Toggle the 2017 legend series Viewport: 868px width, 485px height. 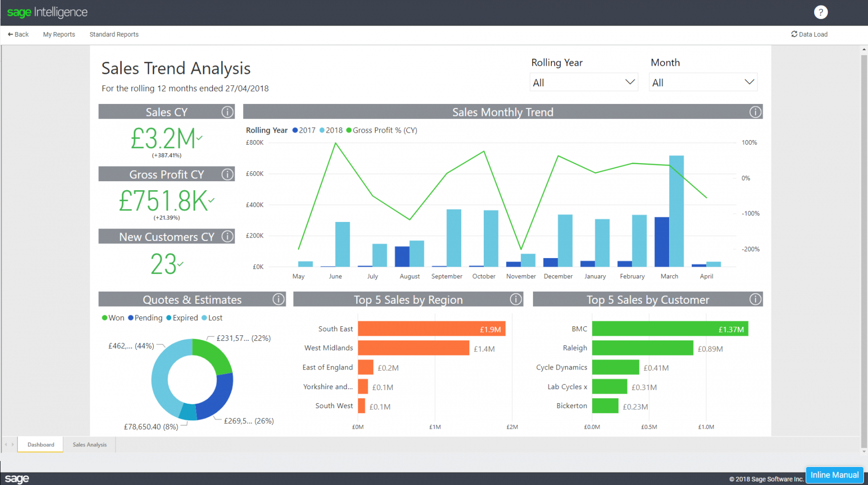tap(304, 131)
